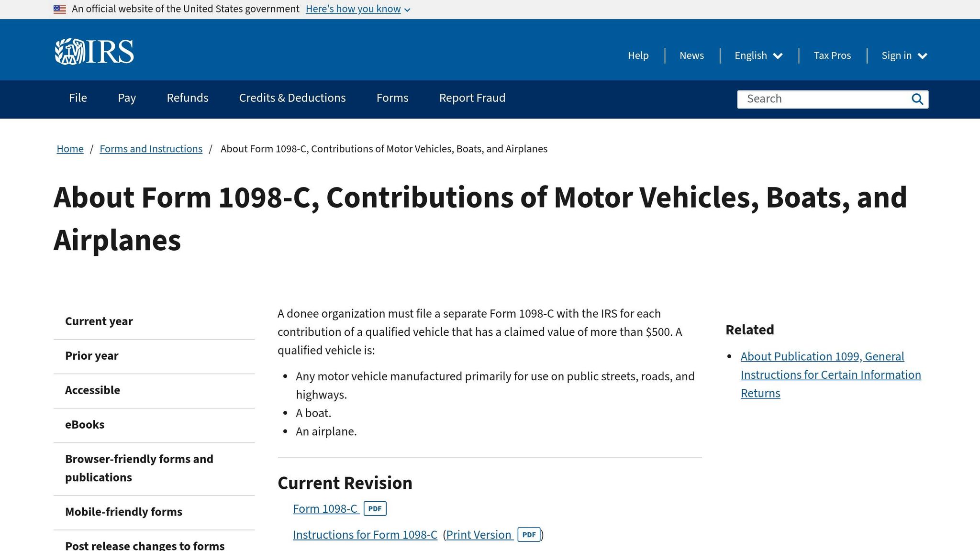Click the PDF badge next to Print Version
Screen dimensions: 980x551
pyautogui.click(x=529, y=534)
